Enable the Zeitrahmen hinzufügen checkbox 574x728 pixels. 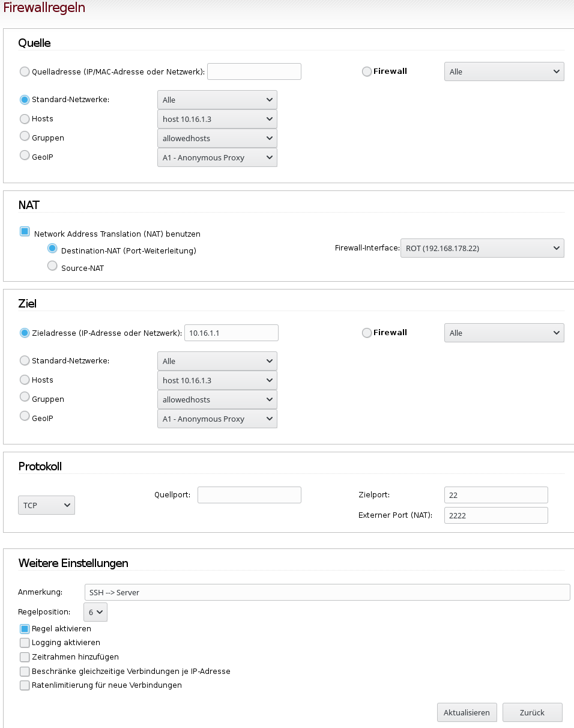pos(25,657)
